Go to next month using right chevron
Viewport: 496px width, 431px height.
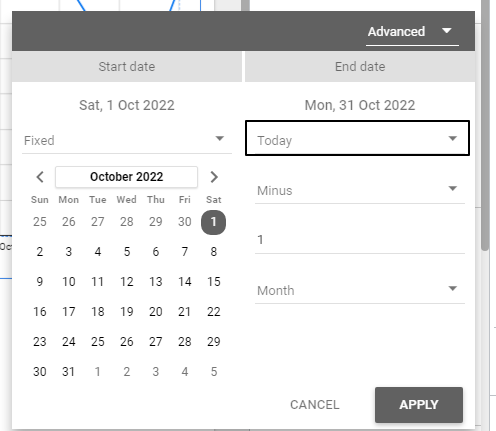(214, 177)
